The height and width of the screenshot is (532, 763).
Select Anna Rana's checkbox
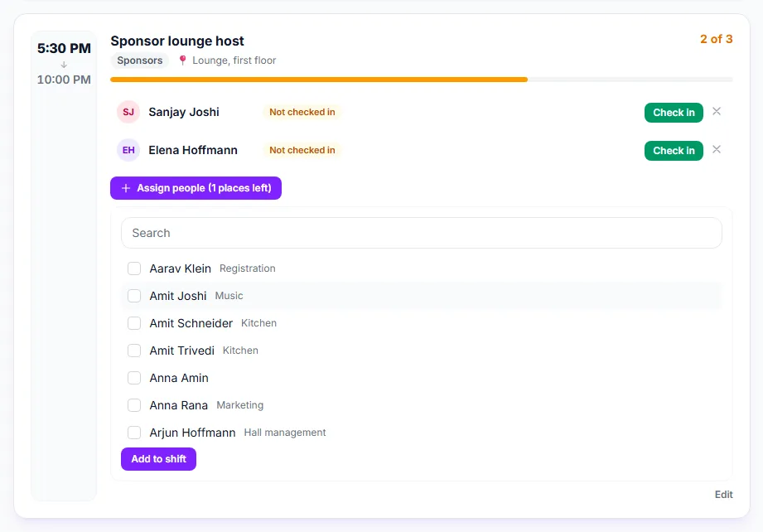click(134, 405)
